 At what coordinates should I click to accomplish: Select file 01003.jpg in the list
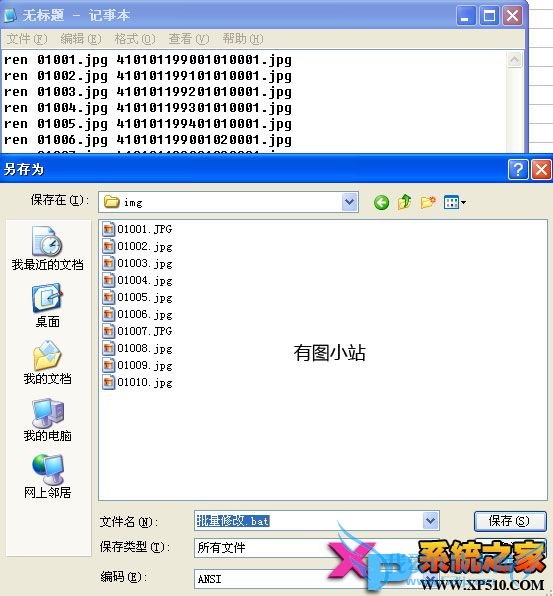[x=138, y=263]
